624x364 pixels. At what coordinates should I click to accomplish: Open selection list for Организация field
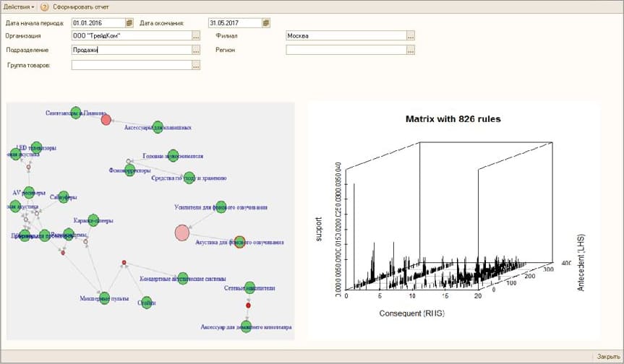click(x=195, y=35)
